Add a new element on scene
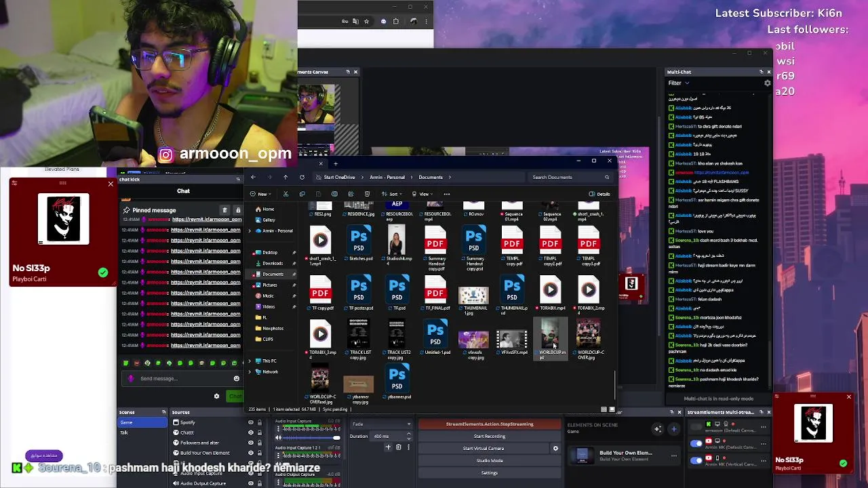 click(673, 428)
